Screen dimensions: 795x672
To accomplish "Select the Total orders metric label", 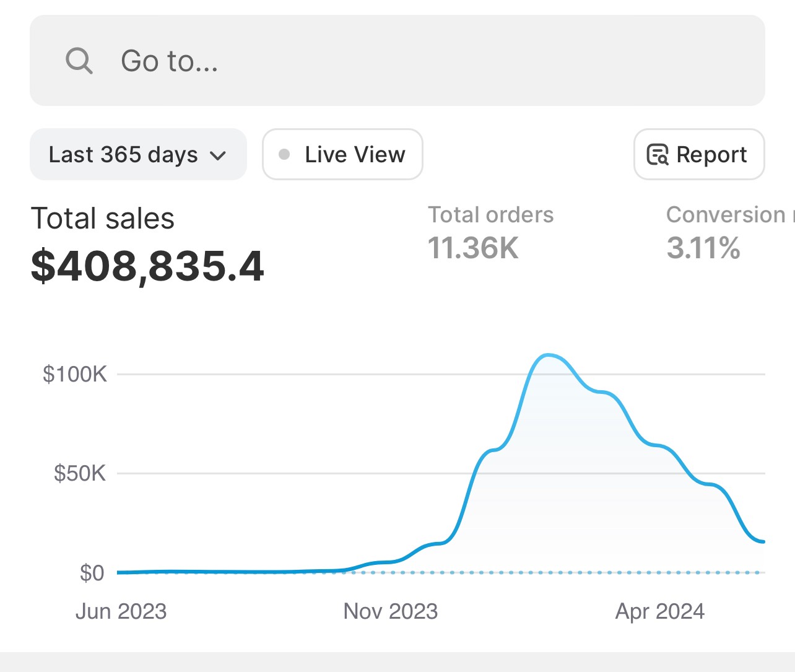I will coord(491,215).
